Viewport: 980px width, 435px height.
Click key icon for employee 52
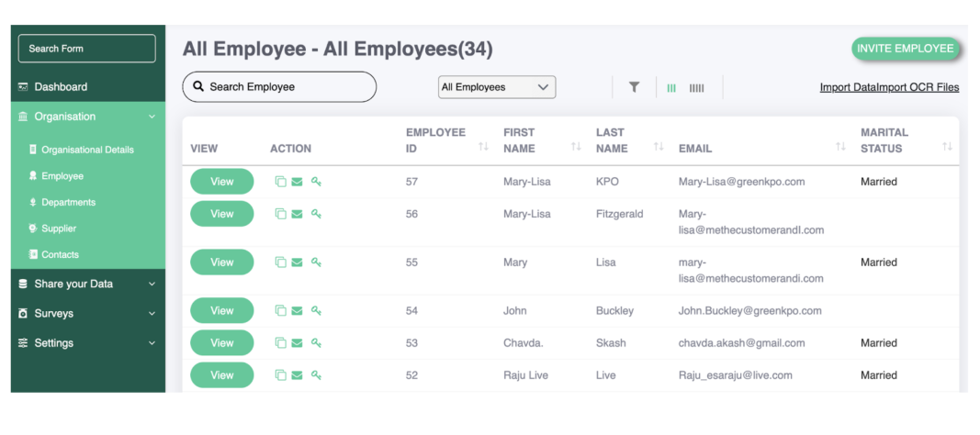(316, 375)
